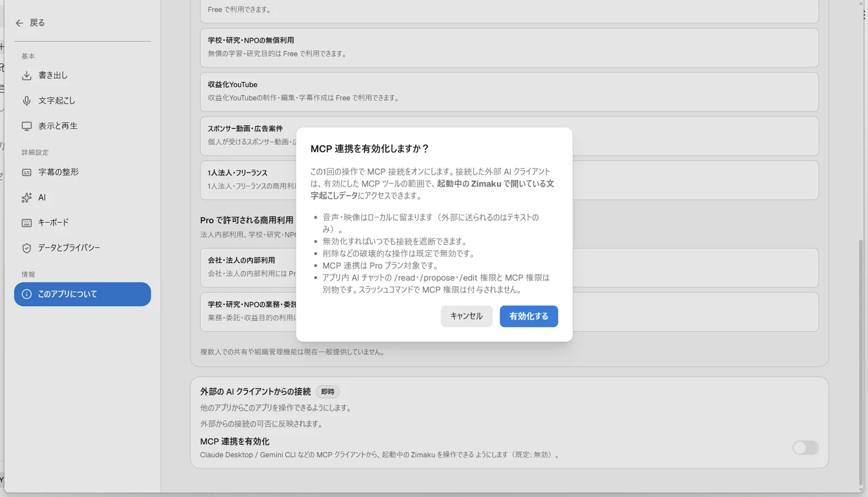
Task: Click the 複数人での共有や組織管理機能 note text
Action: pos(294,352)
